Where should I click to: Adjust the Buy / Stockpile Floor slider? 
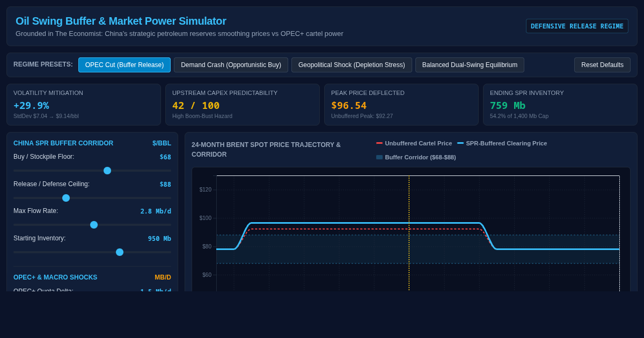pos(92,171)
